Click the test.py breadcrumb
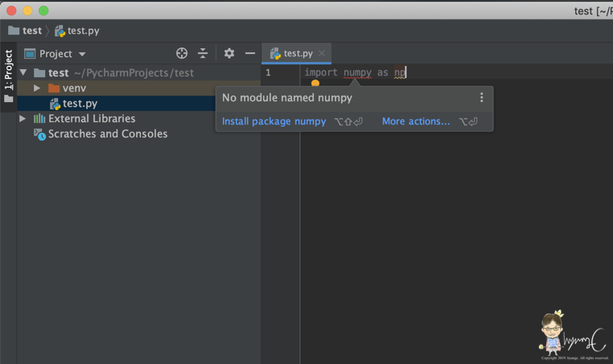The width and height of the screenshot is (613, 364). [77, 31]
